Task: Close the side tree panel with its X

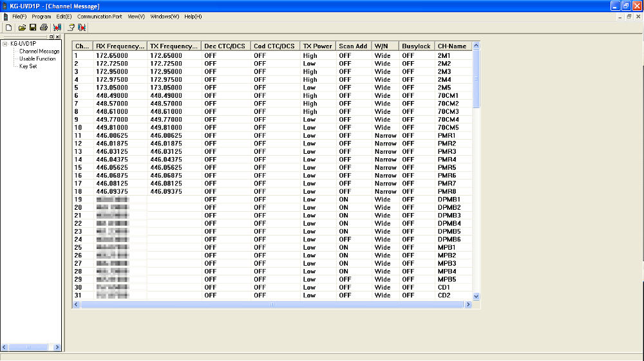Action: (57, 37)
